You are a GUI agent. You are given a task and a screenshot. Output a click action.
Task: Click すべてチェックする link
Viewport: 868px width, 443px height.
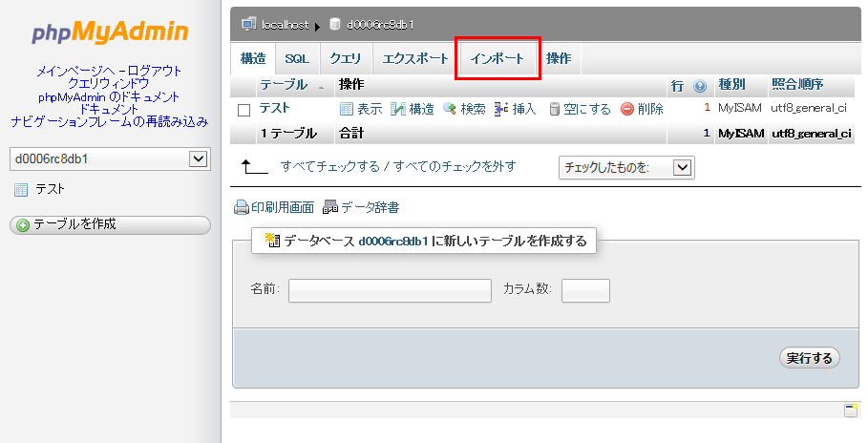point(330,166)
